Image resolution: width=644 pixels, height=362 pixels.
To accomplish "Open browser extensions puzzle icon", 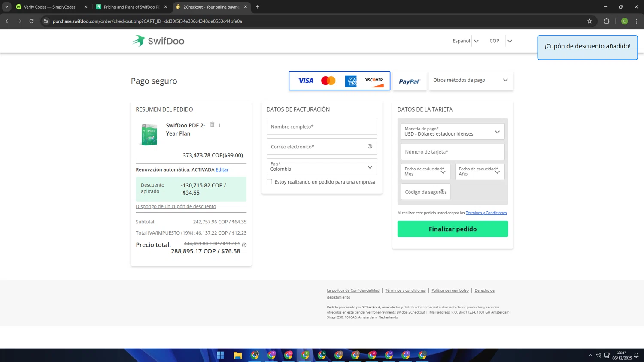I will (x=607, y=21).
